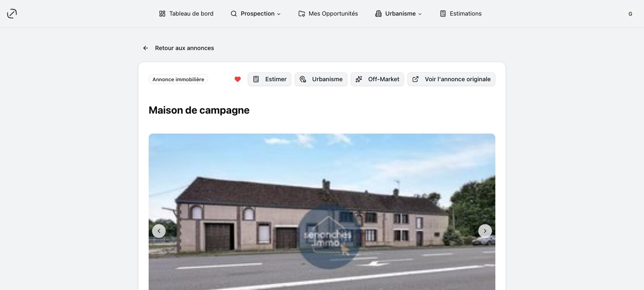Click the app logo icon
Image resolution: width=644 pixels, height=290 pixels.
[12, 14]
